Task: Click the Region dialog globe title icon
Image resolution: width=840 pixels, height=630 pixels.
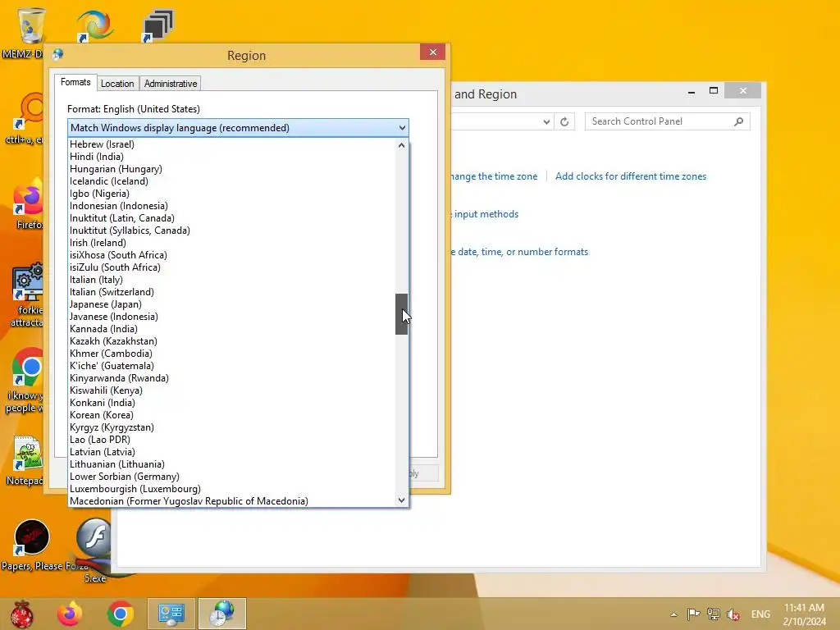Action: click(58, 54)
